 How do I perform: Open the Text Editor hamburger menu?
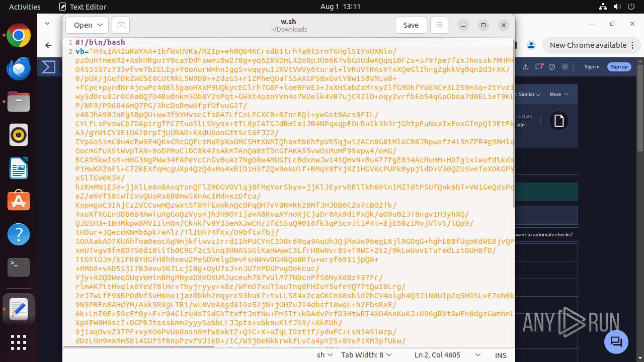(x=439, y=25)
